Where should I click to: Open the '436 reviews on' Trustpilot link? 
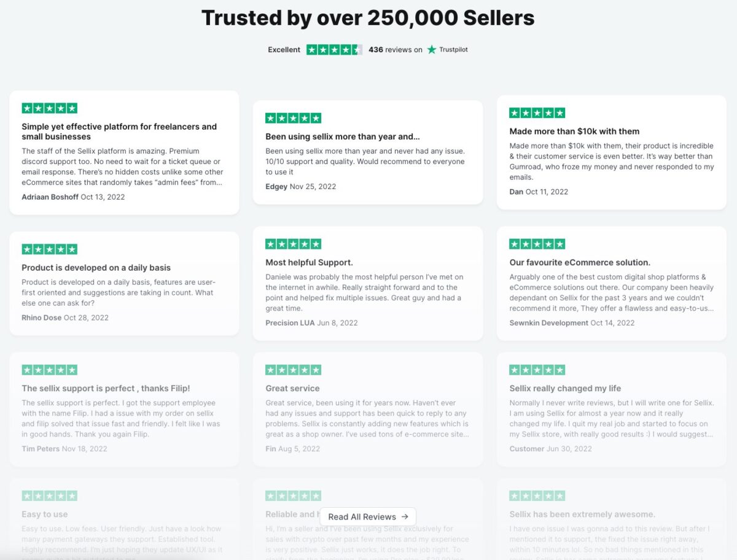(x=396, y=50)
